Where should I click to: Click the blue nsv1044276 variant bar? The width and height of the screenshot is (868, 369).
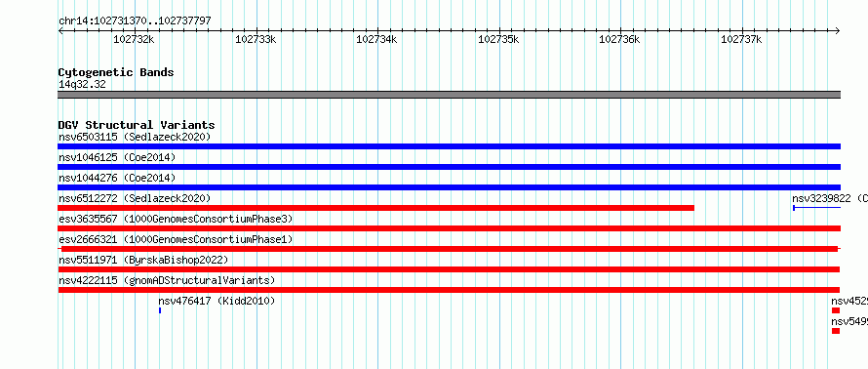point(449,187)
